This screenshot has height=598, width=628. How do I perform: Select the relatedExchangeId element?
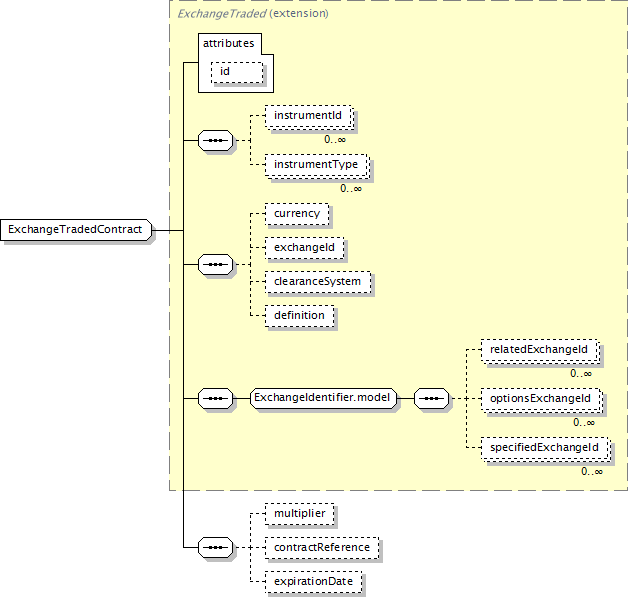tap(539, 350)
